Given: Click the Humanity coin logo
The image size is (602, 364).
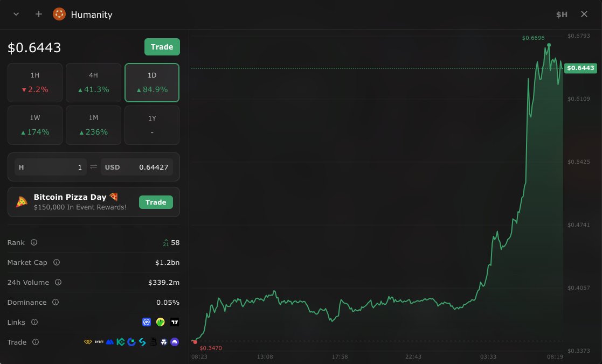Looking at the screenshot, I should pyautogui.click(x=59, y=14).
